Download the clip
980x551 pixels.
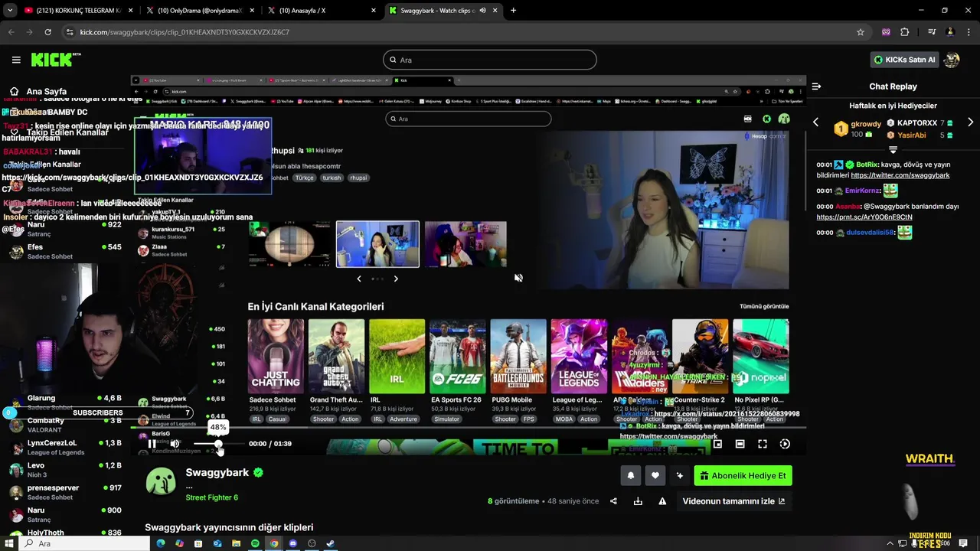click(x=638, y=501)
